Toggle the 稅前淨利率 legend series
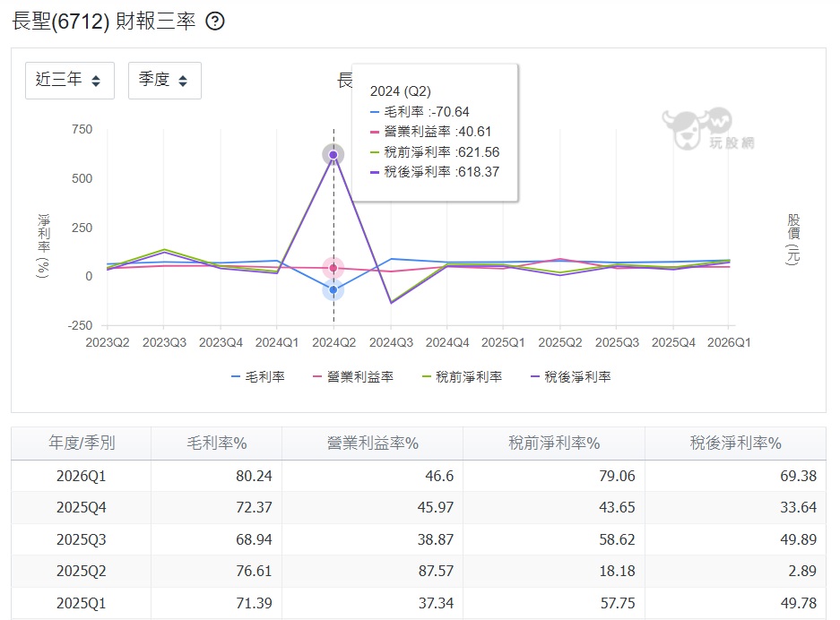The image size is (840, 620). pyautogui.click(x=462, y=377)
